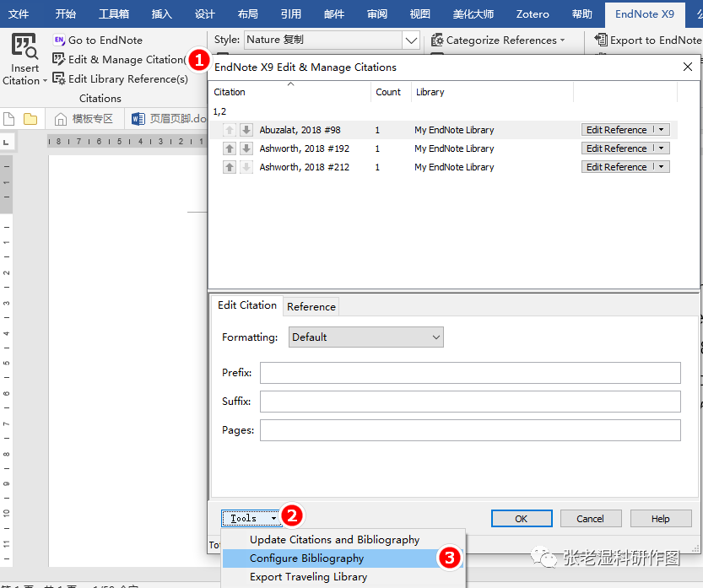This screenshot has width=703, height=588.
Task: Switch to the Edit Citation tab
Action: pyautogui.click(x=247, y=305)
